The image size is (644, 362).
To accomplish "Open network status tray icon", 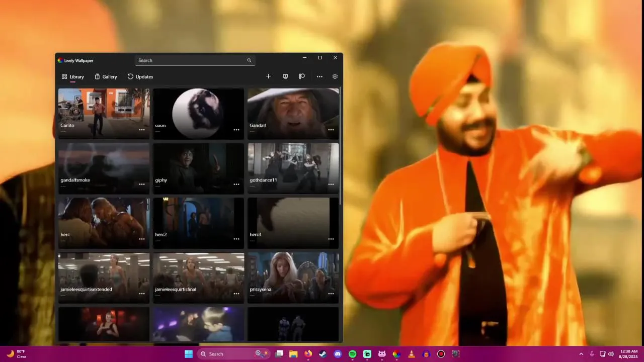I will (x=603, y=354).
